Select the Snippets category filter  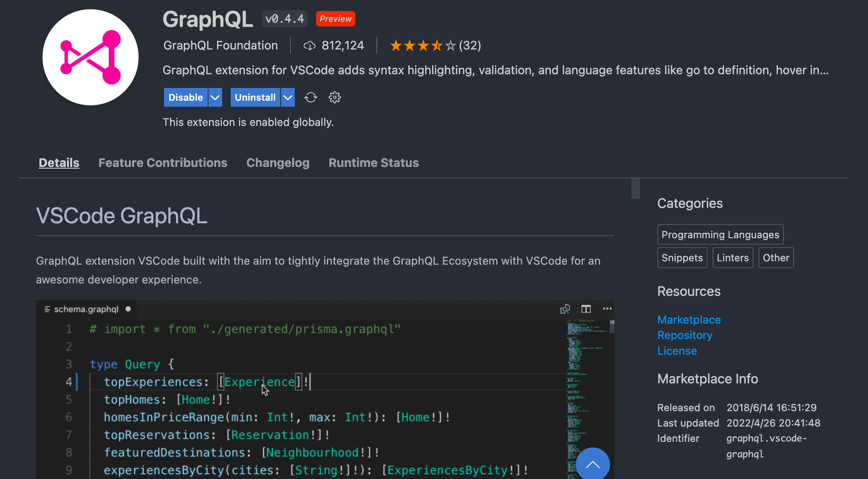(682, 258)
